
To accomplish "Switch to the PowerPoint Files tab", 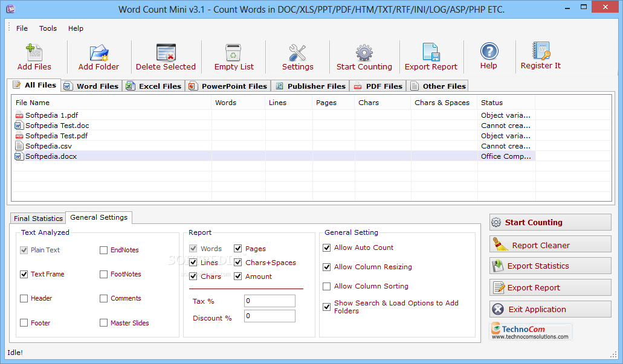I will (228, 86).
